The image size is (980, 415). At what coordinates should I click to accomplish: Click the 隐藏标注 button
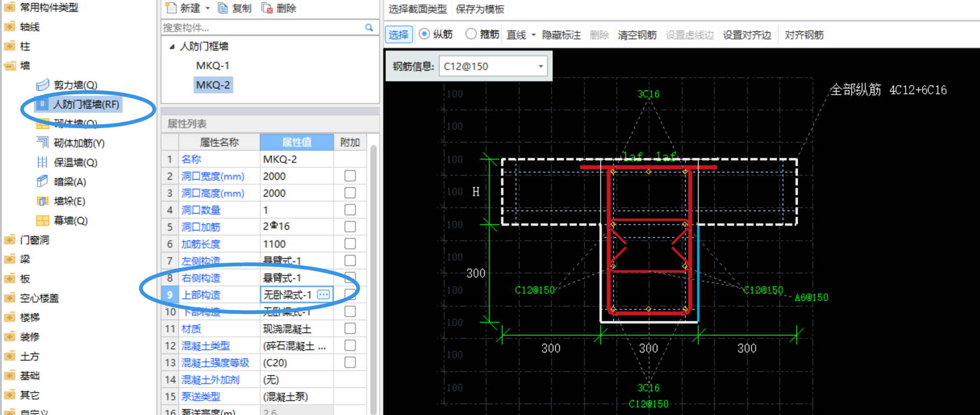562,35
